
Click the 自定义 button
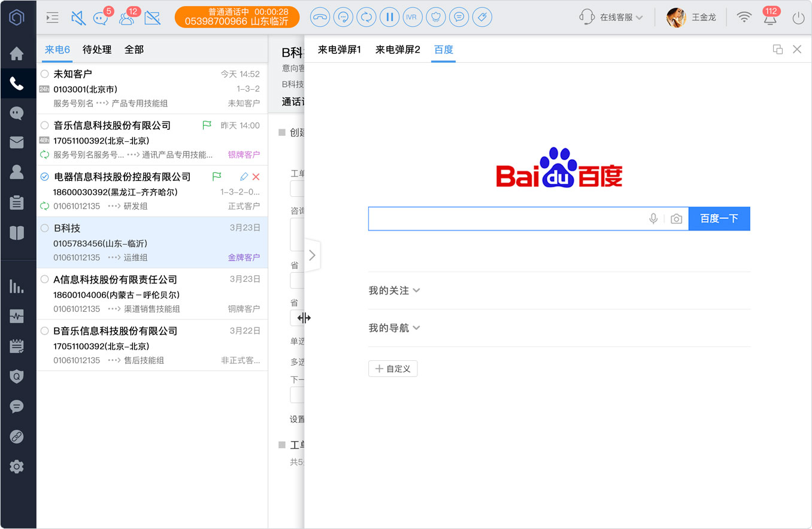(x=393, y=369)
